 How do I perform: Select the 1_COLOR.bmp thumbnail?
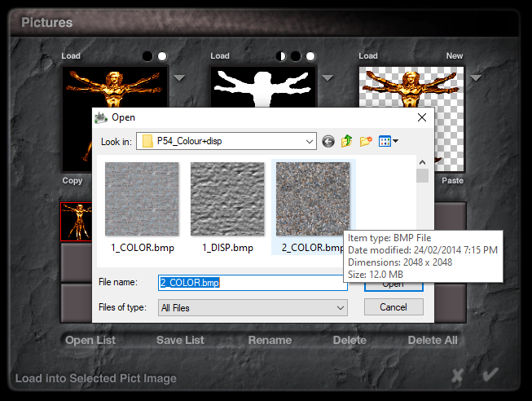click(x=142, y=199)
